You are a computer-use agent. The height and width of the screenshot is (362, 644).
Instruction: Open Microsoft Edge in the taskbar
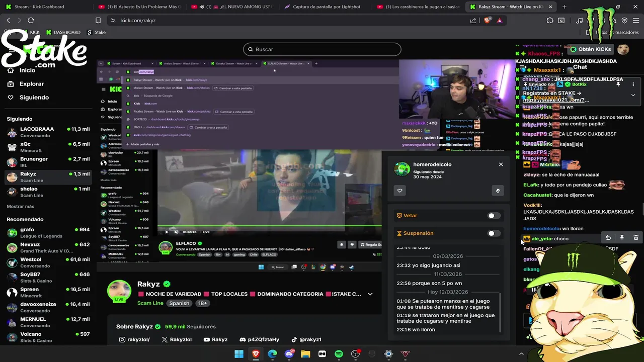pos(272,354)
